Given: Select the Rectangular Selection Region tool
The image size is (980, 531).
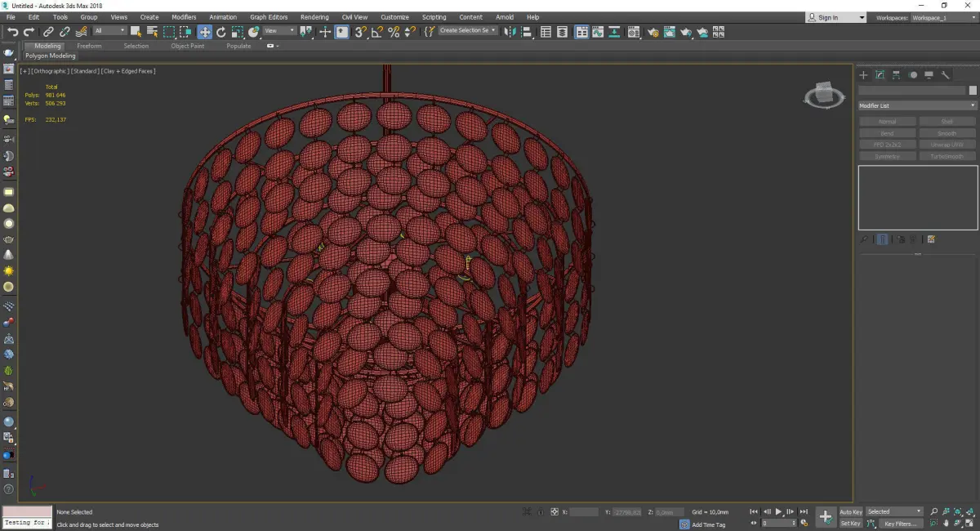Looking at the screenshot, I should [x=169, y=32].
